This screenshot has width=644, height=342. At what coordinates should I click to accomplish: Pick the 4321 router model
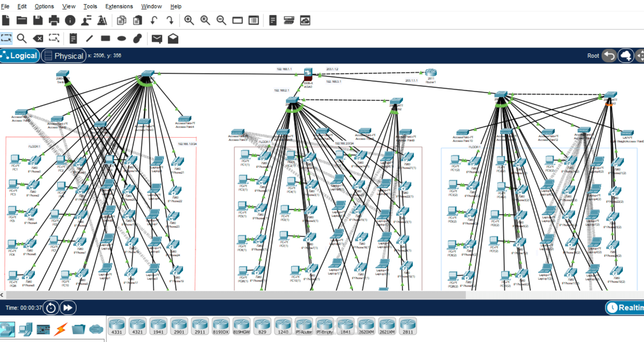click(138, 326)
